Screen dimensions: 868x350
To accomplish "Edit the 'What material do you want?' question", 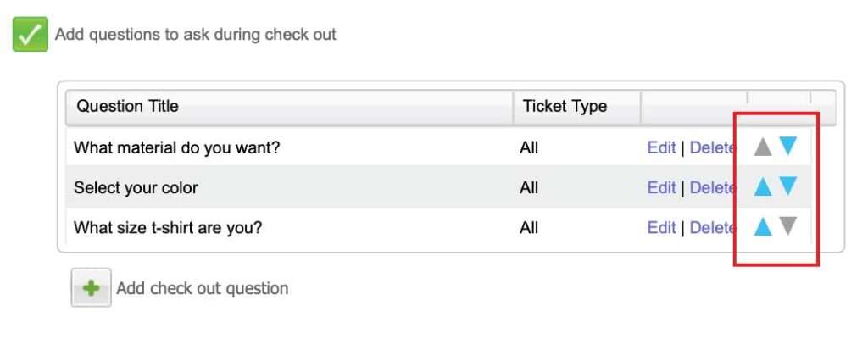I will (x=661, y=147).
